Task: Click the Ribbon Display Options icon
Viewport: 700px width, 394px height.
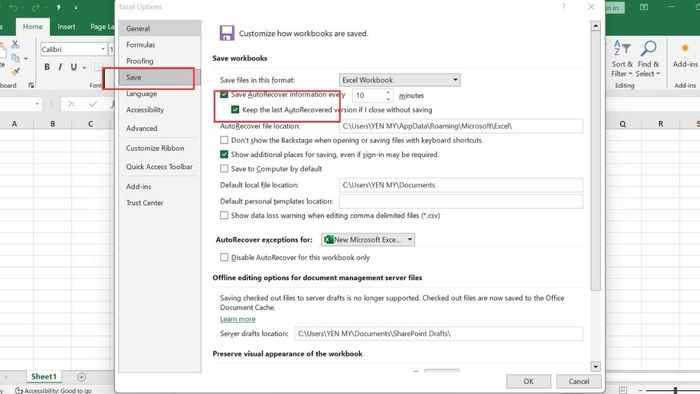Action: click(644, 7)
